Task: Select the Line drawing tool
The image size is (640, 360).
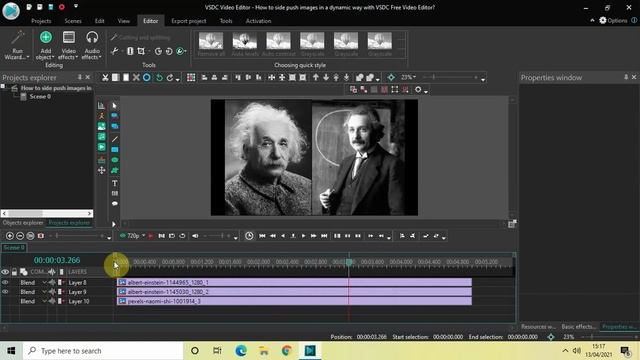Action: click(115, 139)
